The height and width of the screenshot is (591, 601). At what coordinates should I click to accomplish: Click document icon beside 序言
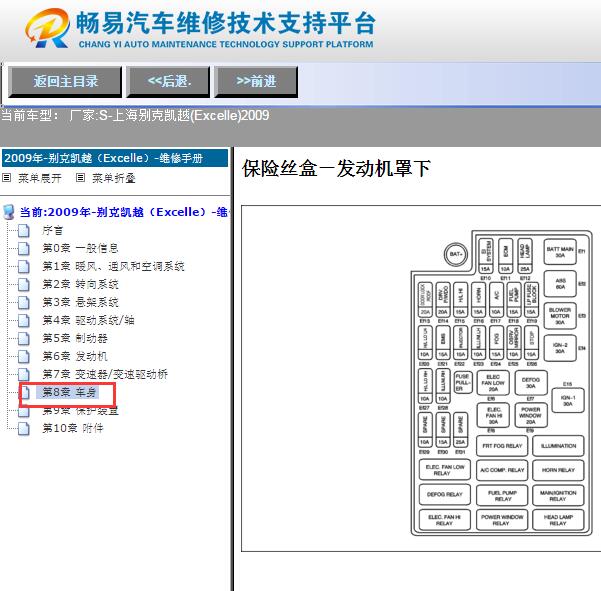pyautogui.click(x=24, y=231)
